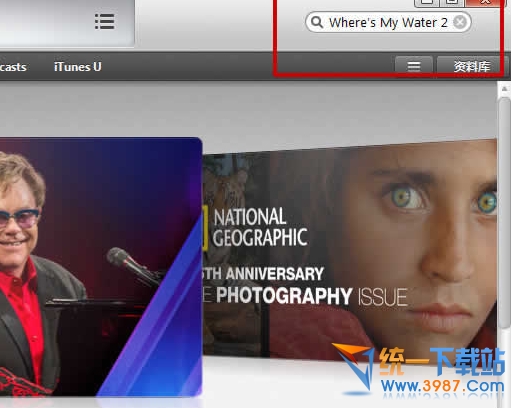Viewport: 512px width, 408px height.
Task: Clear the search field text
Action: pos(460,22)
